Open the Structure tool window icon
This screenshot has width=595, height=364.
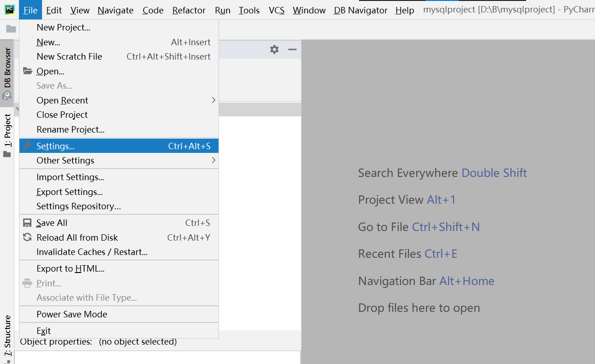click(x=7, y=336)
